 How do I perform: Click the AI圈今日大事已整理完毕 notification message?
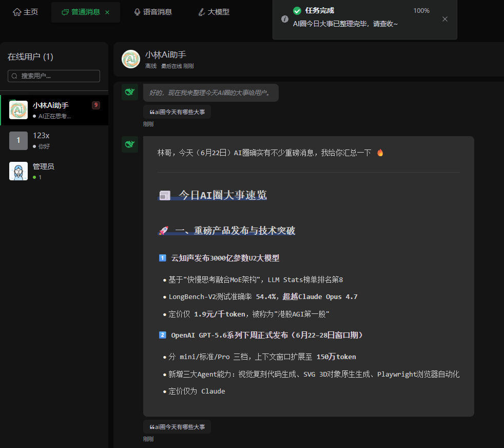click(345, 24)
